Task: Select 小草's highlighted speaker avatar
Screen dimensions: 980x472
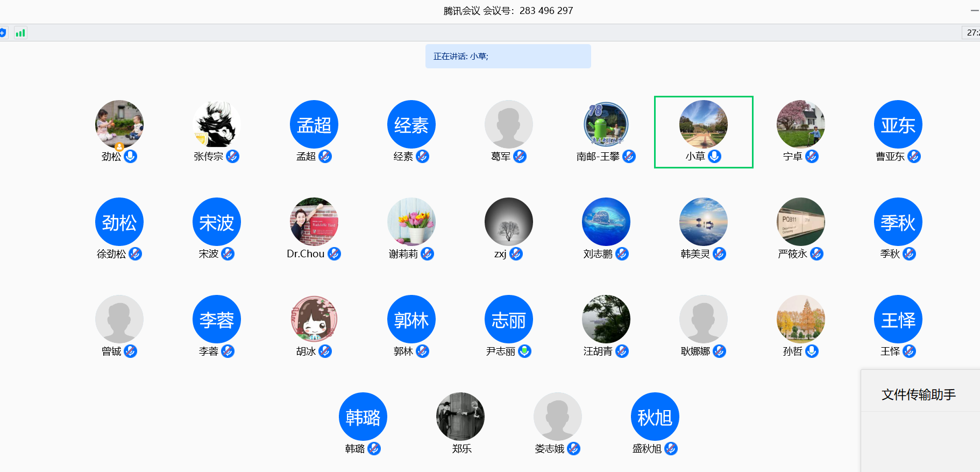Action: point(703,124)
